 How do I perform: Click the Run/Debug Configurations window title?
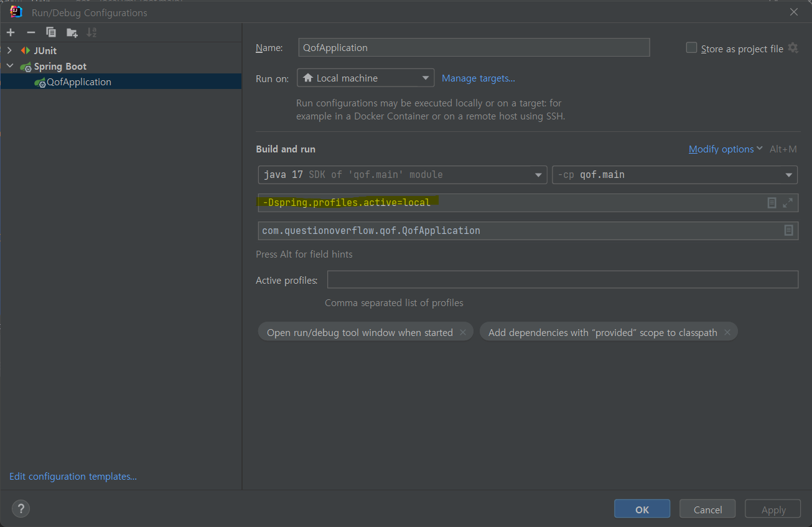(90, 12)
